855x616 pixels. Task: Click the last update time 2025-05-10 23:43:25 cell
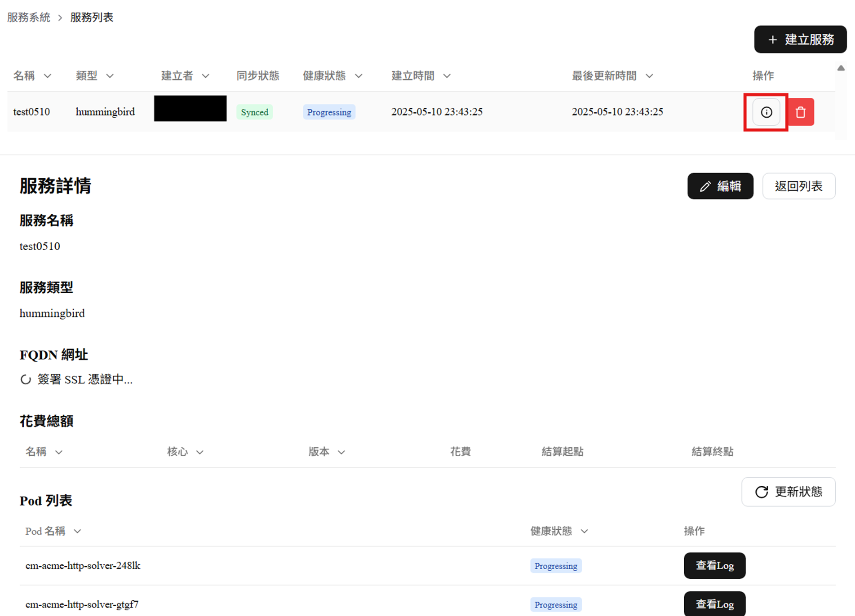[x=617, y=112]
